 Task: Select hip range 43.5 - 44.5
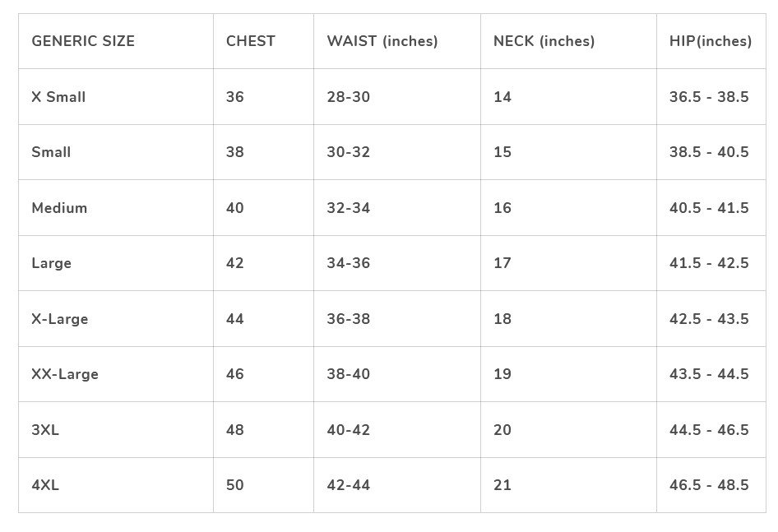[709, 373]
